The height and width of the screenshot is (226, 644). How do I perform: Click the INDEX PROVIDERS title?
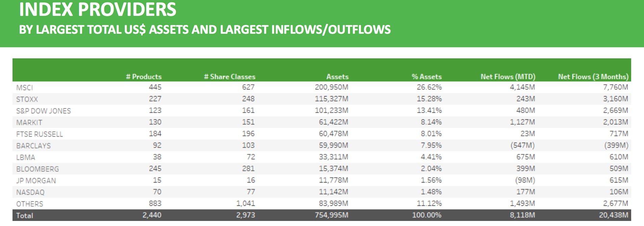click(x=98, y=9)
